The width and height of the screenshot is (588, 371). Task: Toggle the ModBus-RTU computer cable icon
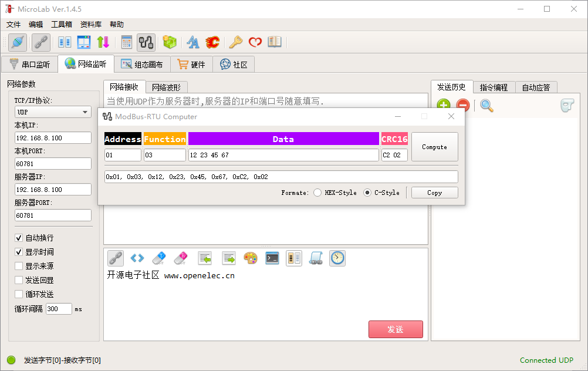[x=146, y=42]
